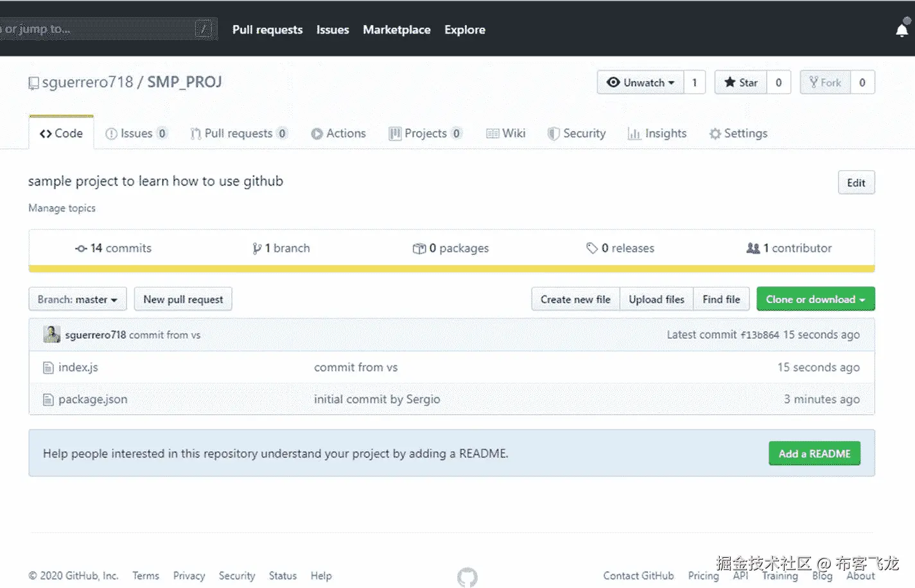Click the search or jump to field

click(96, 29)
